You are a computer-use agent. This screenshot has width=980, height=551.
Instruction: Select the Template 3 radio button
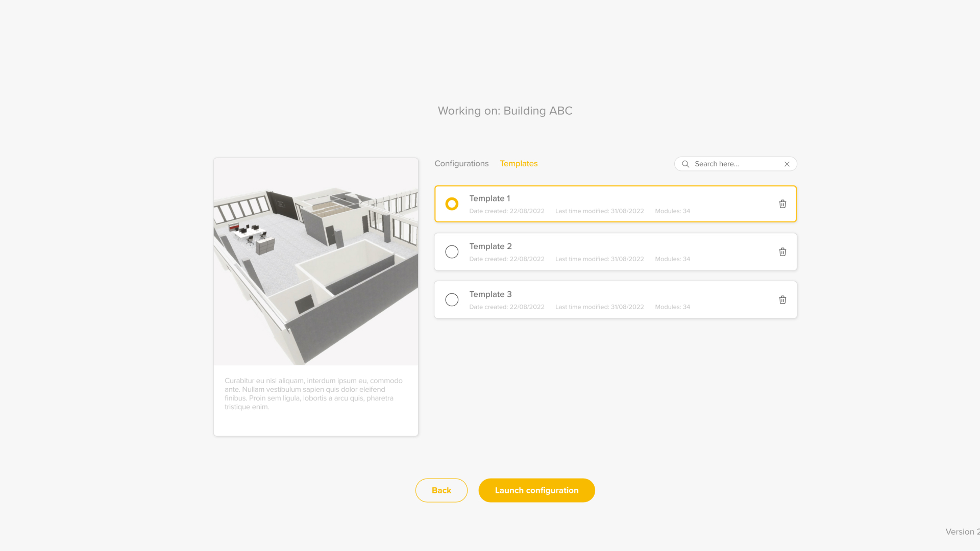point(452,299)
